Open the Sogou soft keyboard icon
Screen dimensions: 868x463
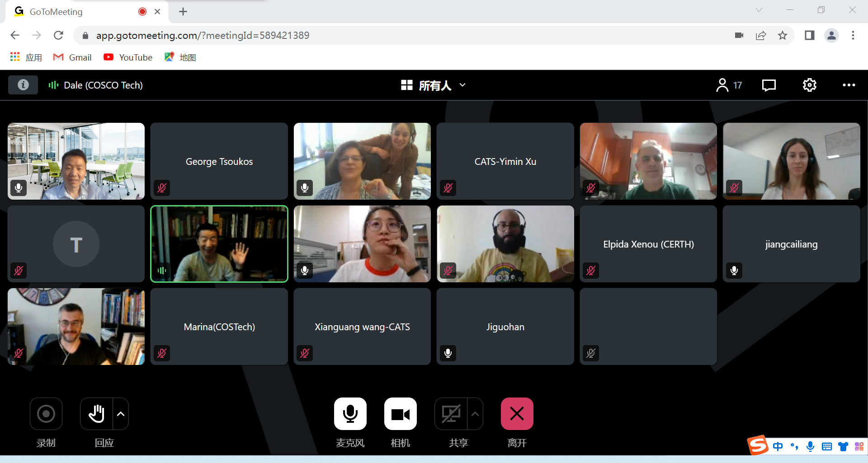(x=827, y=447)
